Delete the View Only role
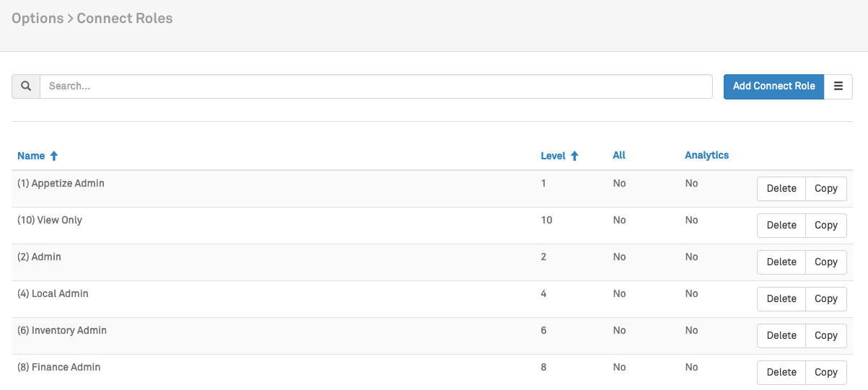The image size is (868, 390). pyautogui.click(x=781, y=225)
